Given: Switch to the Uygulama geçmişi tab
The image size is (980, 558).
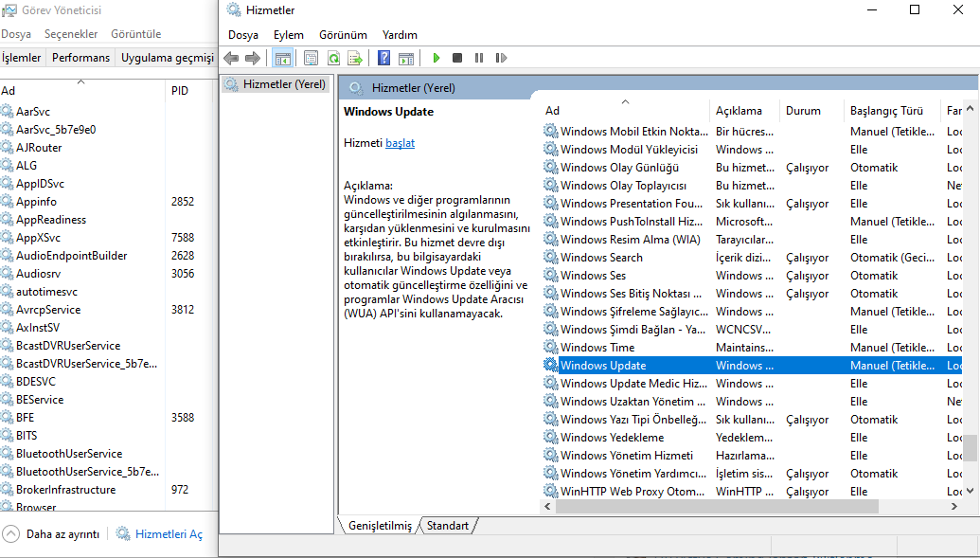Looking at the screenshot, I should coord(168,58).
